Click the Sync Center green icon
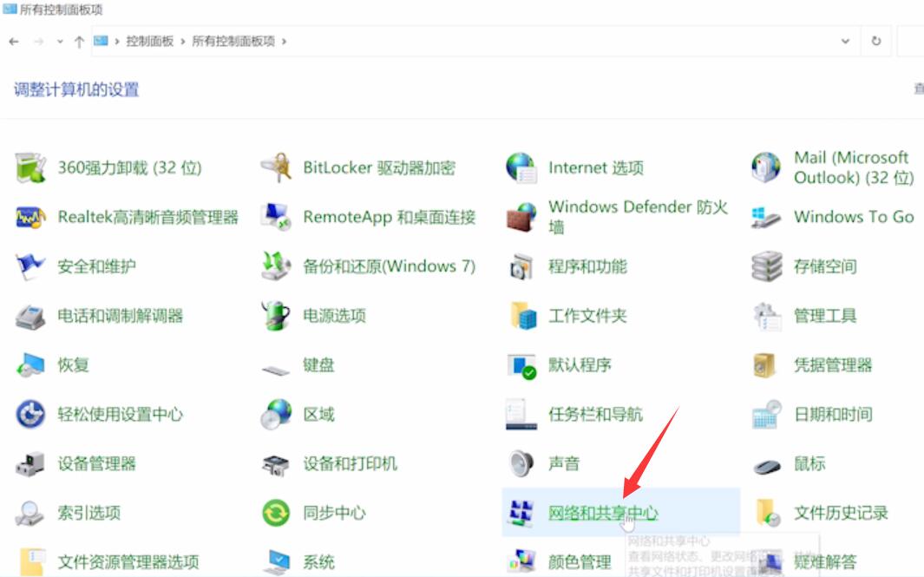 [276, 513]
